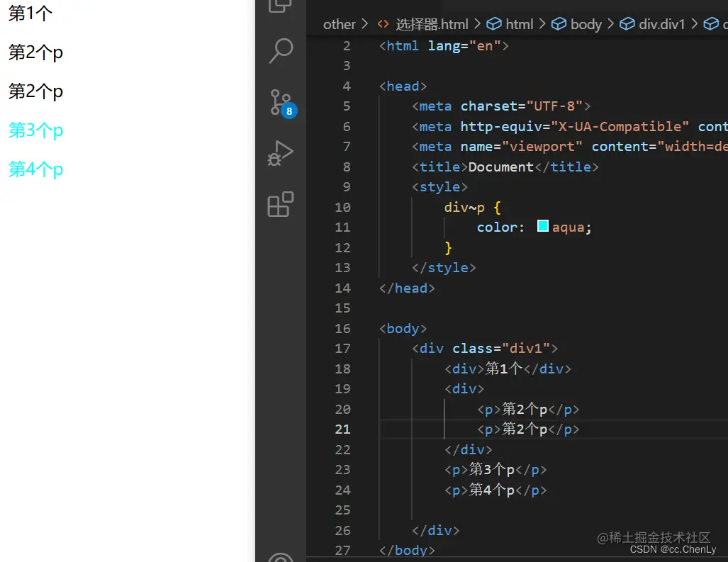This screenshot has height=562, width=728.
Task: Click the 'aqua' value text
Action: pos(568,227)
